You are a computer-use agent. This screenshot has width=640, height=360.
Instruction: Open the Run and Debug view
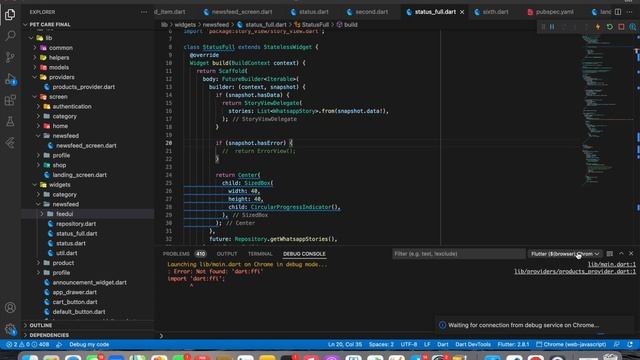tap(10, 79)
